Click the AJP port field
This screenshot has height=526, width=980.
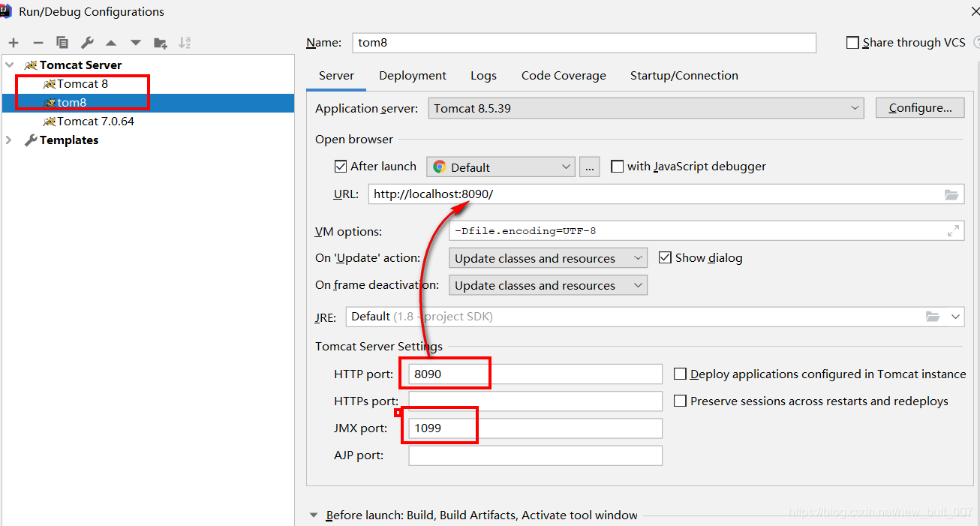tap(535, 455)
